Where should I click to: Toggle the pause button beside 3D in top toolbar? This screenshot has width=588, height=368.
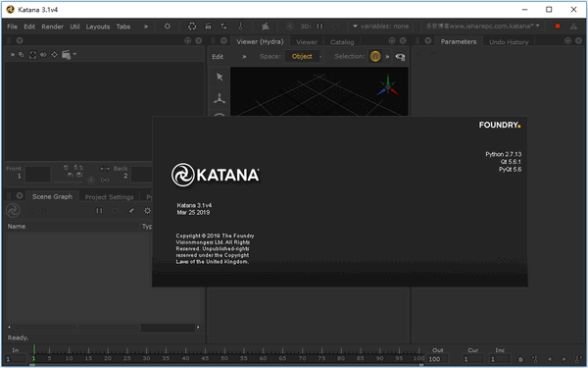(x=319, y=26)
